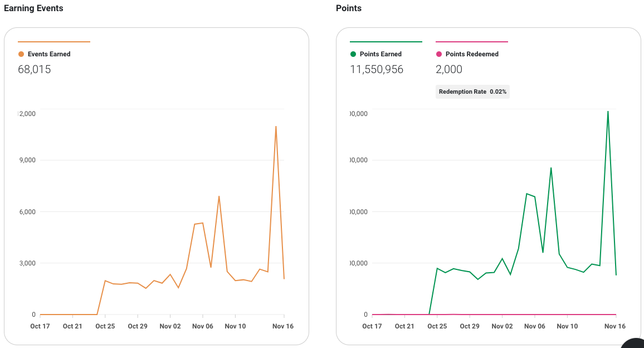Click the Nov 16 label in Earning Events chart
This screenshot has width=644, height=348.
[x=283, y=326]
